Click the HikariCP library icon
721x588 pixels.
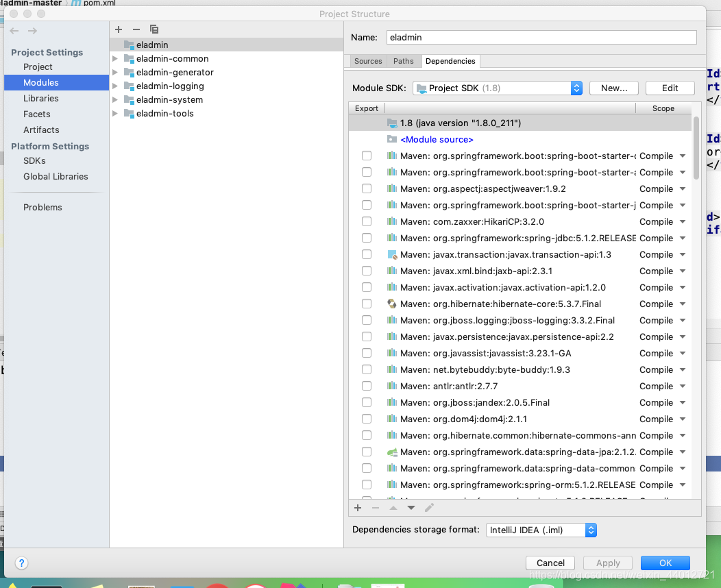pyautogui.click(x=392, y=221)
